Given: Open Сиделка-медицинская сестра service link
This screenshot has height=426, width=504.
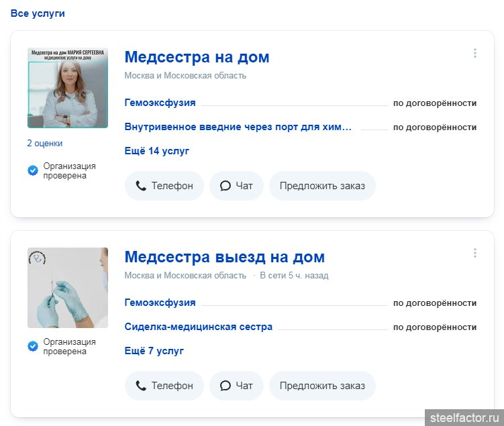Looking at the screenshot, I should [199, 327].
